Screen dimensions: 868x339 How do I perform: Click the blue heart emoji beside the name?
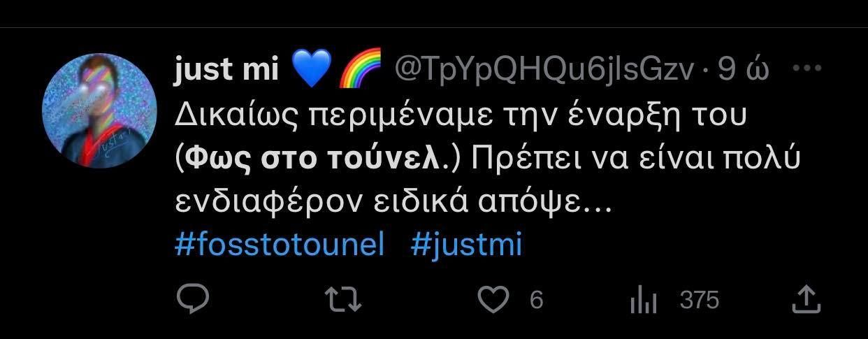tap(309, 70)
